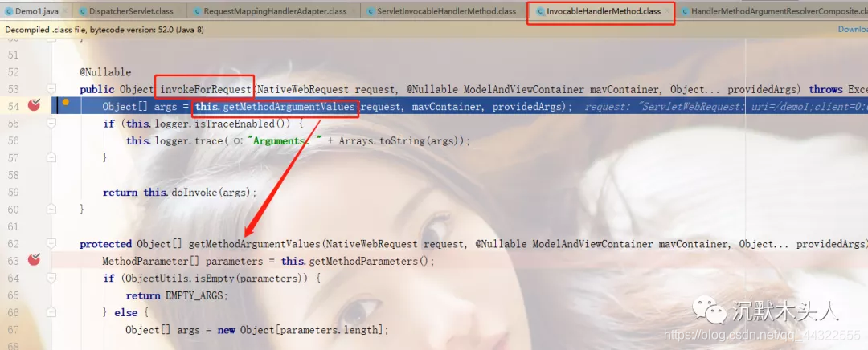Click line number 58 in the gutter

click(x=14, y=175)
